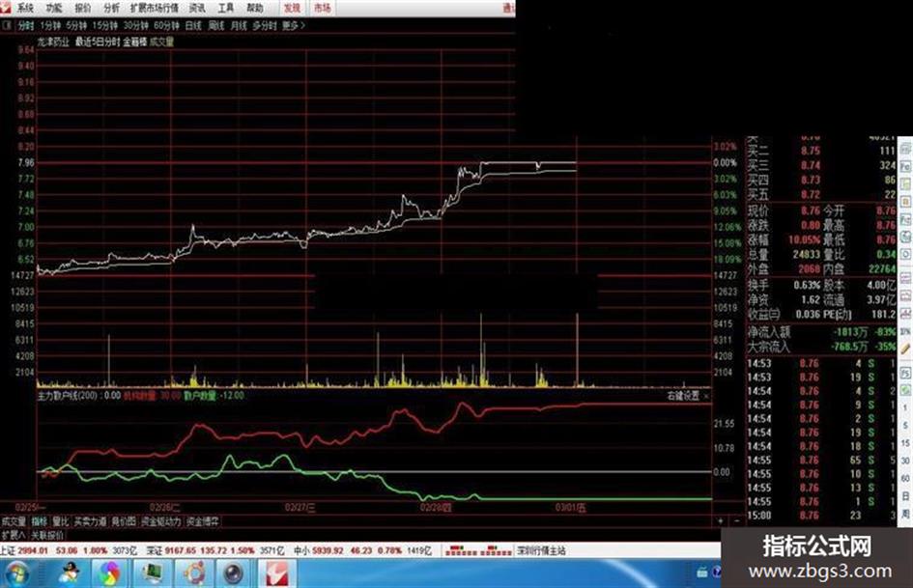The width and height of the screenshot is (913, 588).
Task: Open the 报价 menu
Action: click(x=83, y=8)
